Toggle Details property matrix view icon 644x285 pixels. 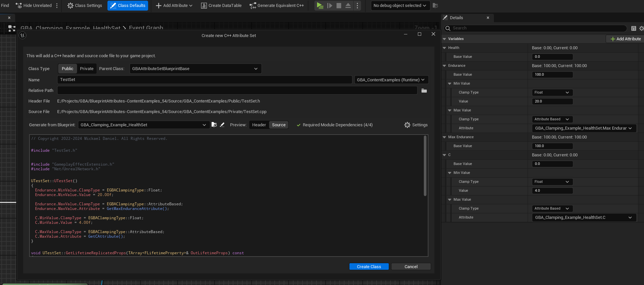pos(634,28)
